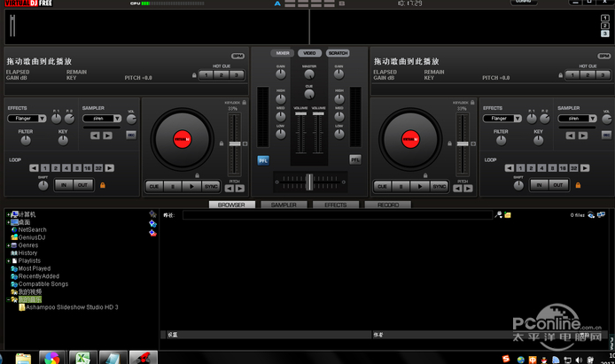Select the MIXER center panel
The height and width of the screenshot is (364, 615).
coord(283,53)
